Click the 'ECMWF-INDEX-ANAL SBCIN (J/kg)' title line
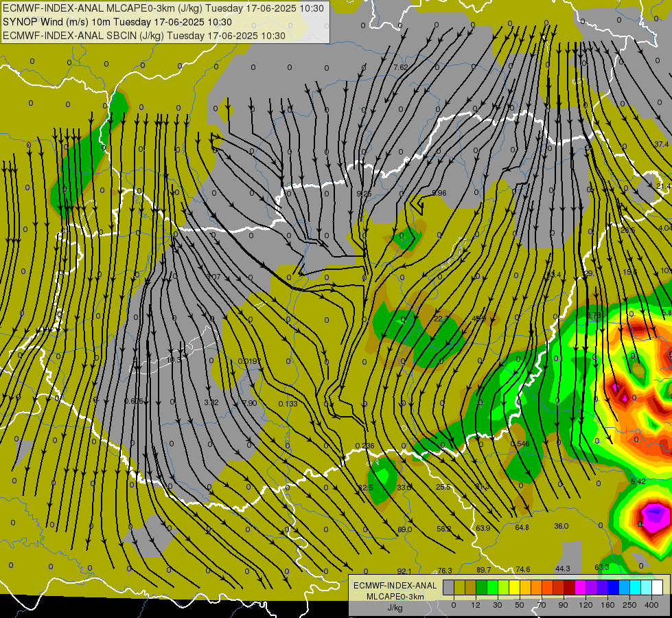This screenshot has height=618, width=672. (144, 36)
